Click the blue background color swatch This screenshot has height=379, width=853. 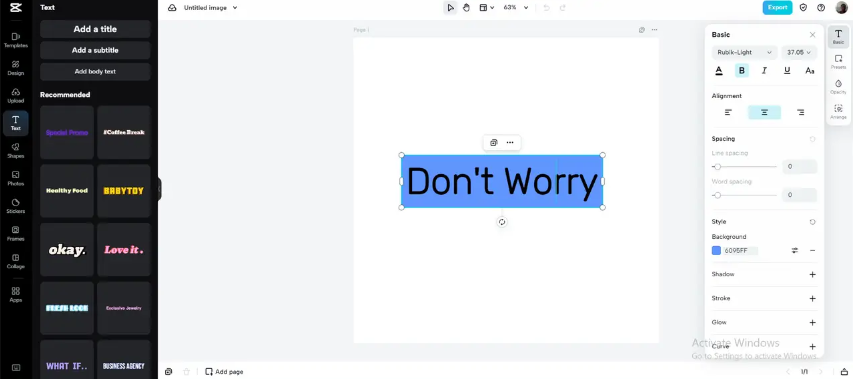716,251
